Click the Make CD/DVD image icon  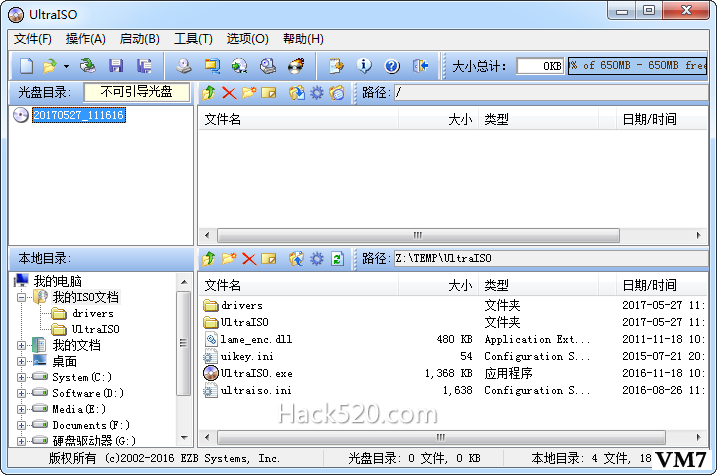(x=184, y=66)
